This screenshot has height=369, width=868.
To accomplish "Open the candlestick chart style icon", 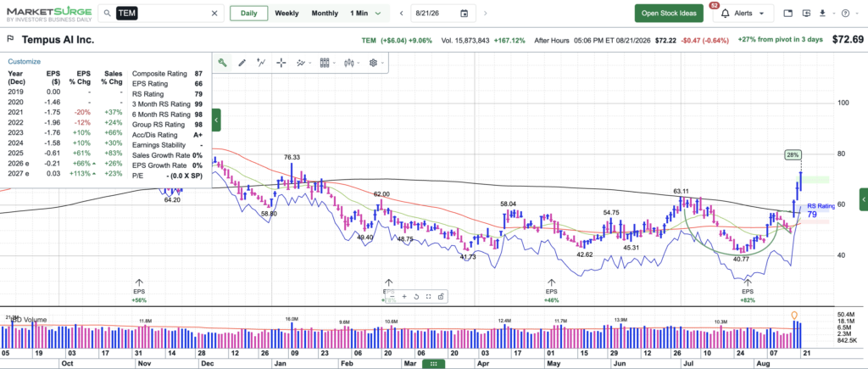I will pyautogui.click(x=348, y=63).
